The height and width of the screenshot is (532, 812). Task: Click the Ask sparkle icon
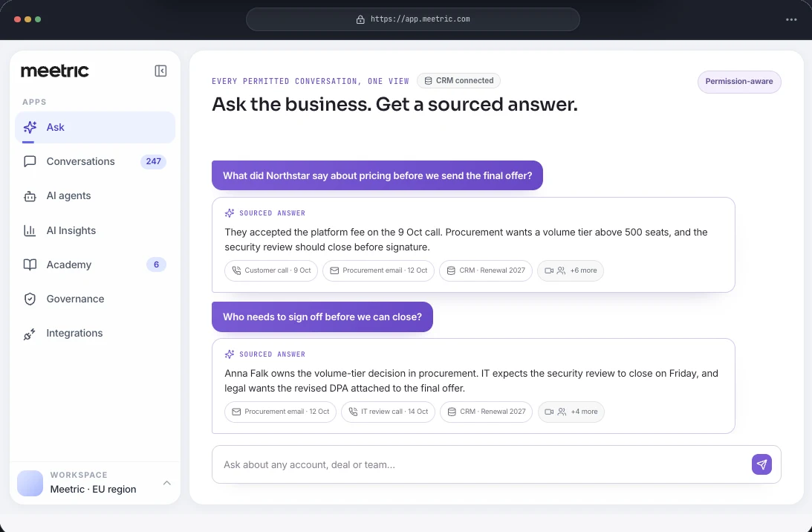pos(30,127)
